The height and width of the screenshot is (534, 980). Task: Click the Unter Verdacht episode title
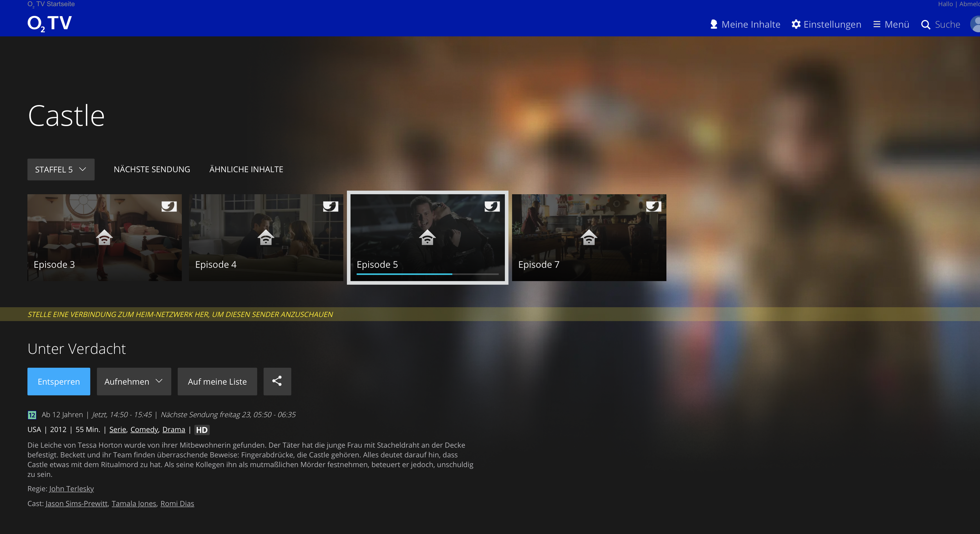pyautogui.click(x=76, y=349)
